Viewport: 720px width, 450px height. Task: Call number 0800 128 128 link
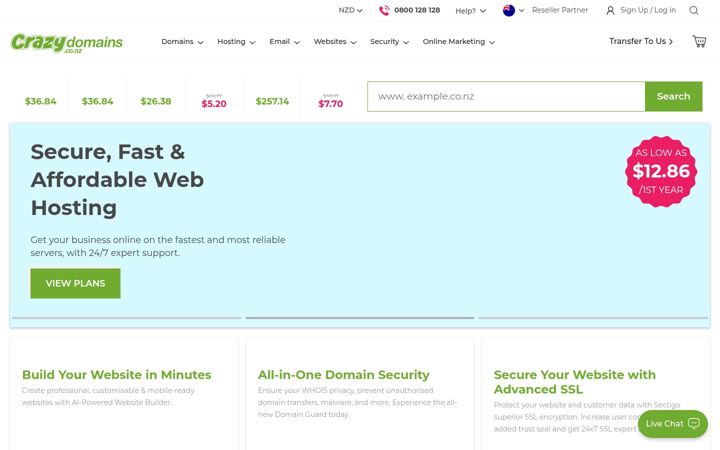417,10
